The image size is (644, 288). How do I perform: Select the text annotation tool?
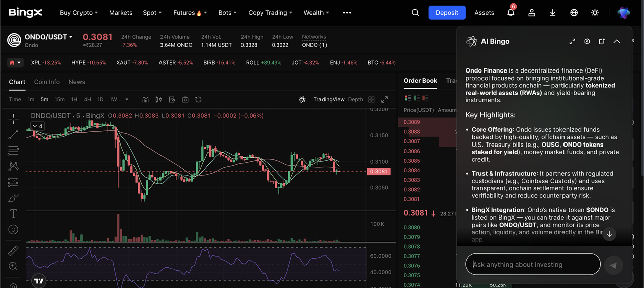(13, 213)
